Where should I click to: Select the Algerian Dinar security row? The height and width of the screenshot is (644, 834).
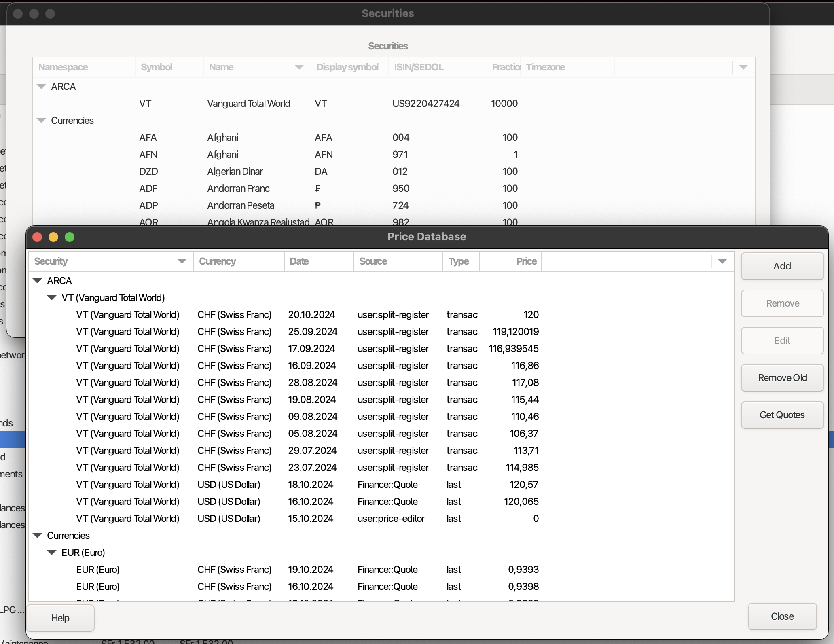(x=235, y=171)
